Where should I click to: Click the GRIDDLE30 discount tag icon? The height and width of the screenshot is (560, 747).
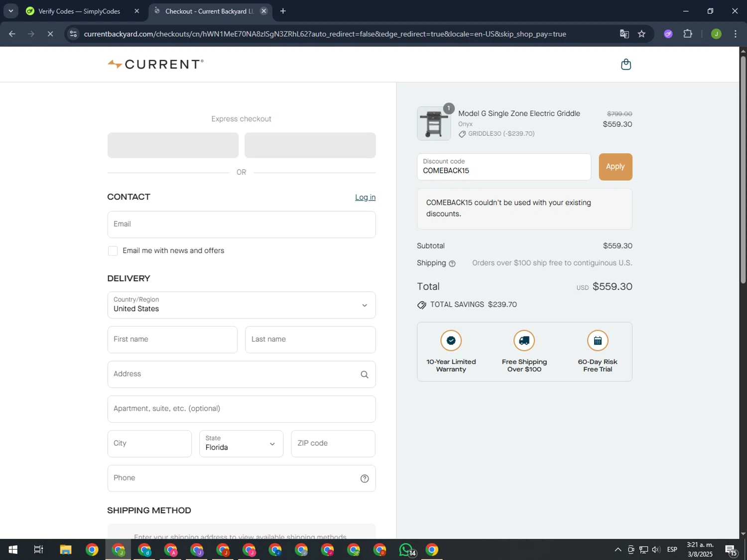click(462, 134)
